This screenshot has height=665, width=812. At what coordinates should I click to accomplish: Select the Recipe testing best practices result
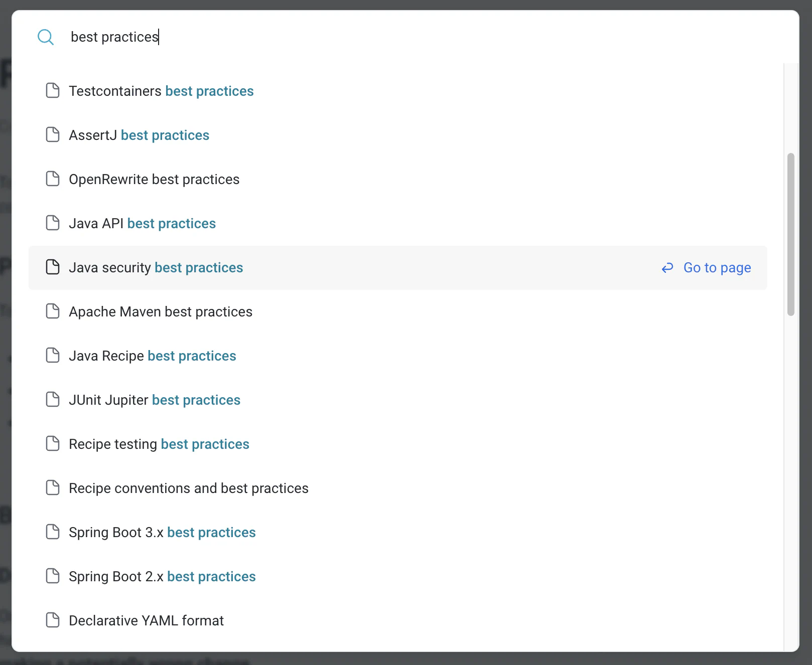(159, 443)
